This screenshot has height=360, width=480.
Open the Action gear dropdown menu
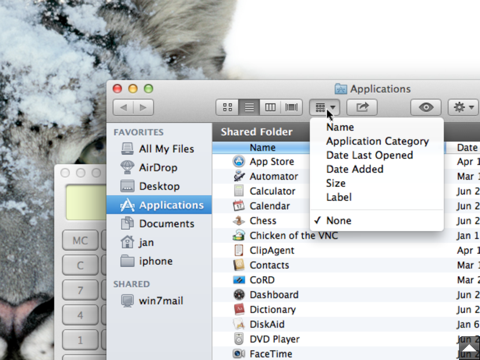(464, 107)
